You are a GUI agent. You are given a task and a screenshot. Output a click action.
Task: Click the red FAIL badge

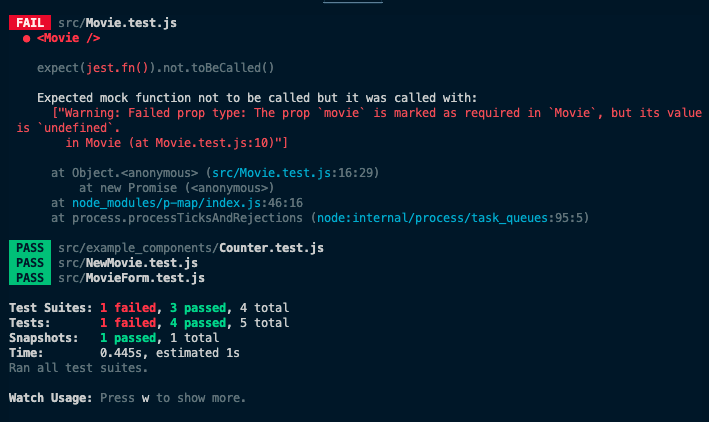(29, 22)
